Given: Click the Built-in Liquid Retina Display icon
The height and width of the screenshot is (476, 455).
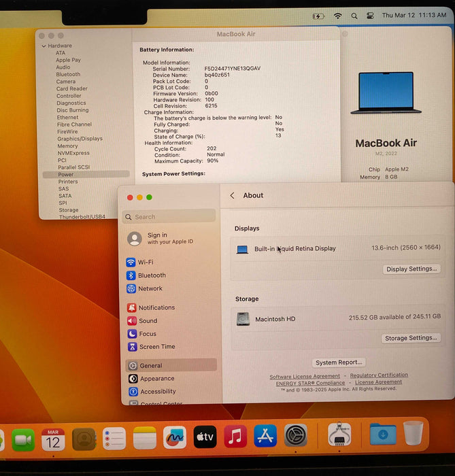Looking at the screenshot, I should pyautogui.click(x=242, y=250).
